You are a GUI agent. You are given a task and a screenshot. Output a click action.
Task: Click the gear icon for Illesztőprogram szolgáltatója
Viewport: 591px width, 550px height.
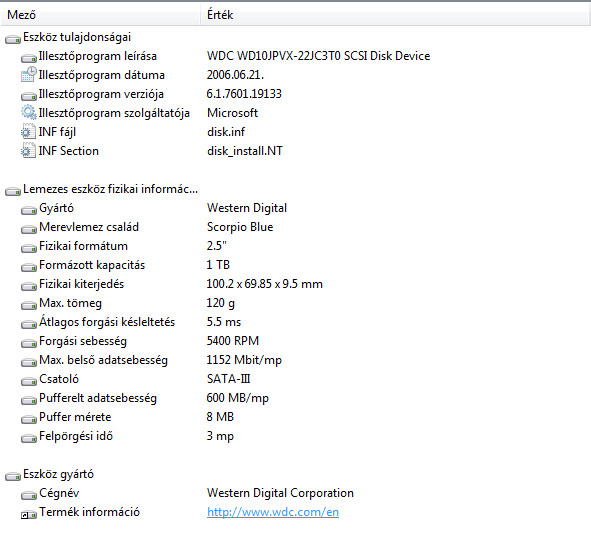click(29, 112)
